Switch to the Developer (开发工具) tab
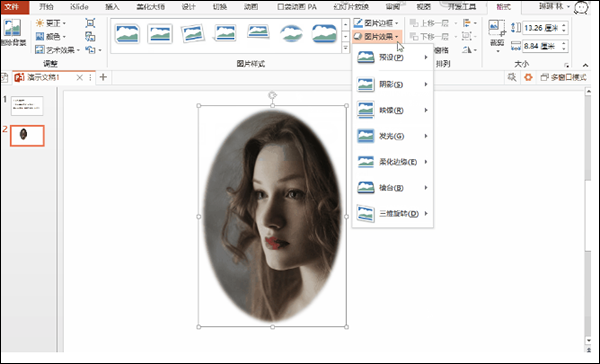Image resolution: width=600 pixels, height=364 pixels. click(x=462, y=7)
